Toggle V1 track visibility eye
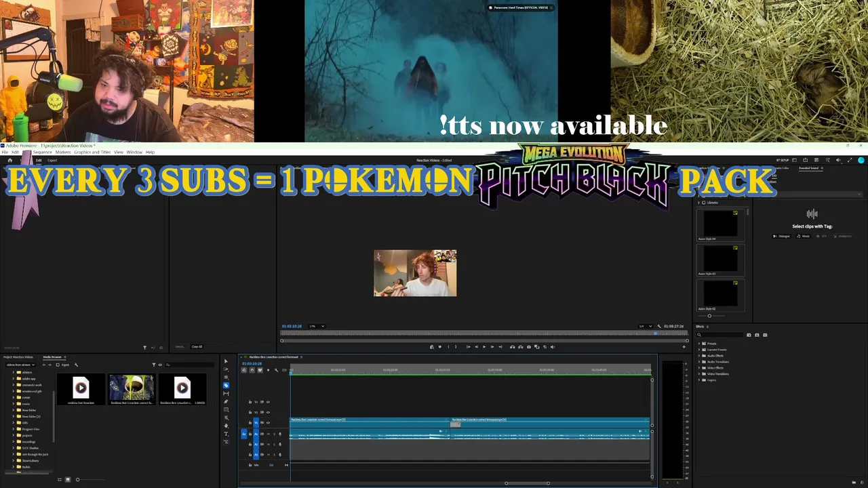 268,422
